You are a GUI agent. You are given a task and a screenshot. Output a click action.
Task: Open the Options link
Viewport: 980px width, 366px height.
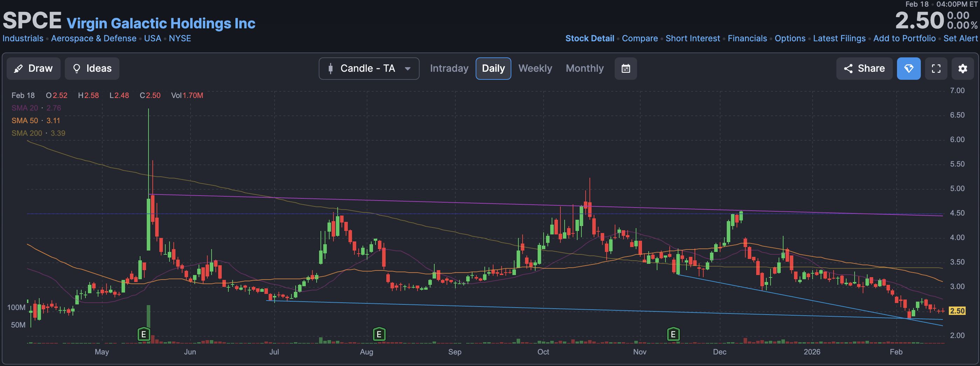(x=790, y=38)
